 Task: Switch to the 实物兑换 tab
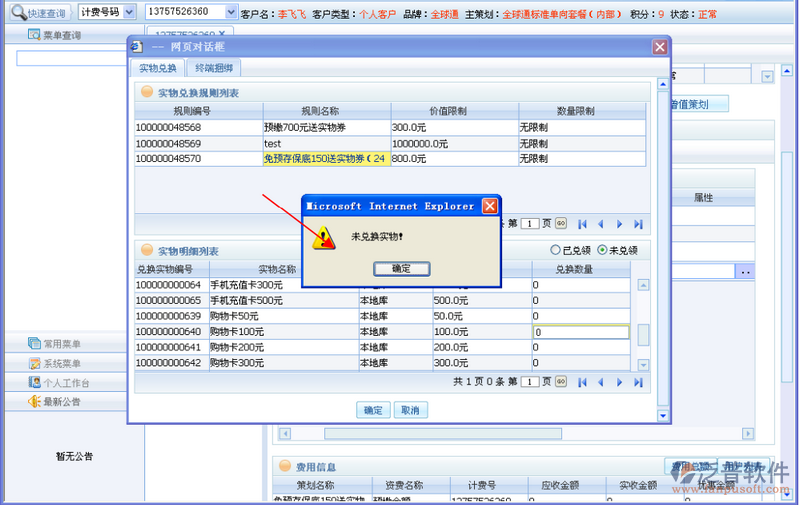click(158, 68)
